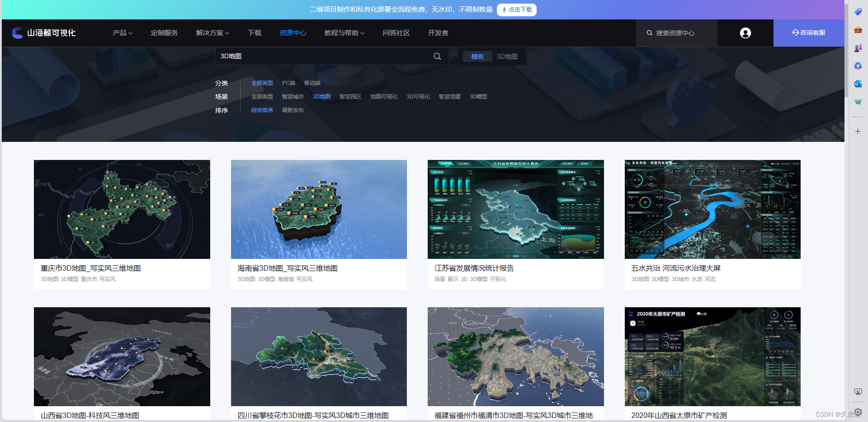868x422 pixels.
Task: Click the 重庆市 tag under first card
Action: coord(89,279)
